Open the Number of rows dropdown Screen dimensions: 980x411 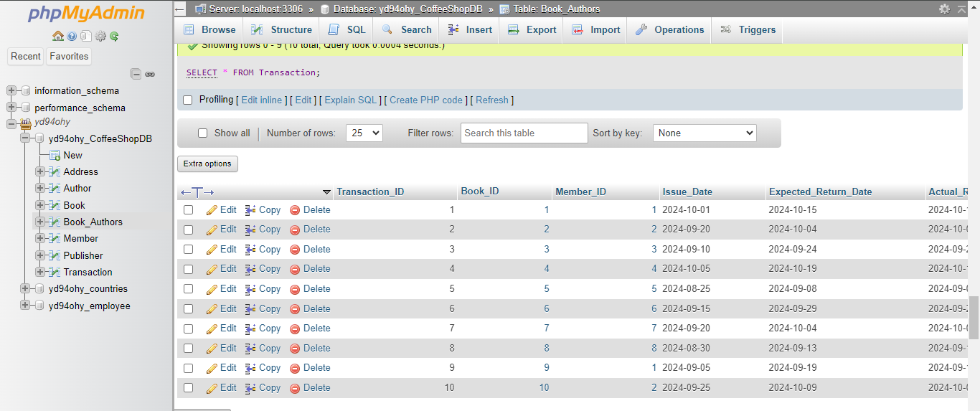pos(364,133)
